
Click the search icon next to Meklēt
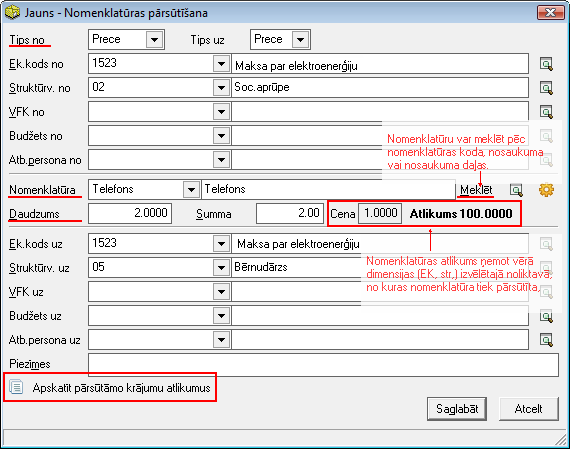pyautogui.click(x=516, y=190)
